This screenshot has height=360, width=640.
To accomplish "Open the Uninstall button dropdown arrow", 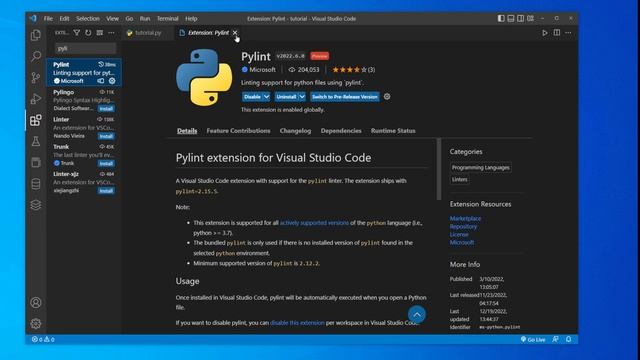I will 302,97.
